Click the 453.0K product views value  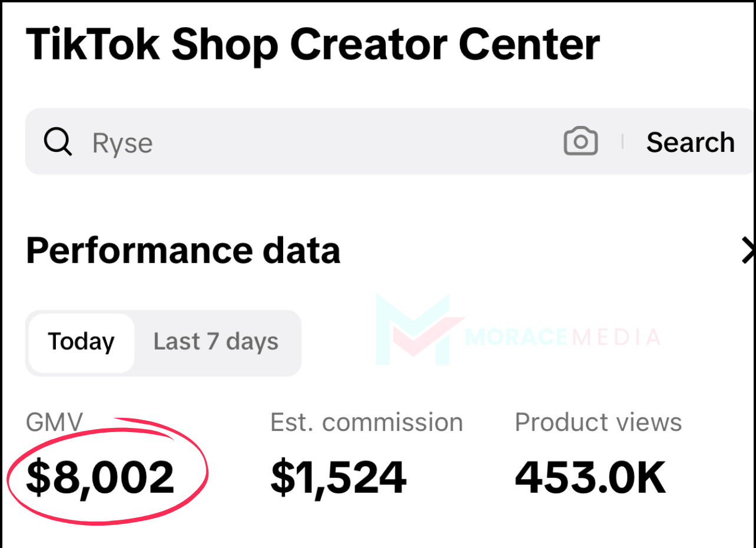[x=591, y=477]
